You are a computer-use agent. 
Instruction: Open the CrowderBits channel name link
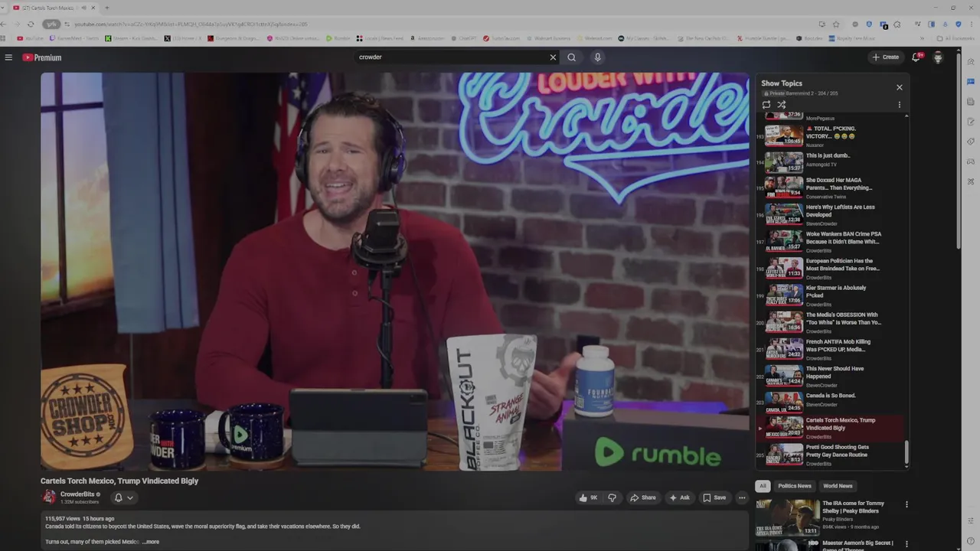click(77, 494)
